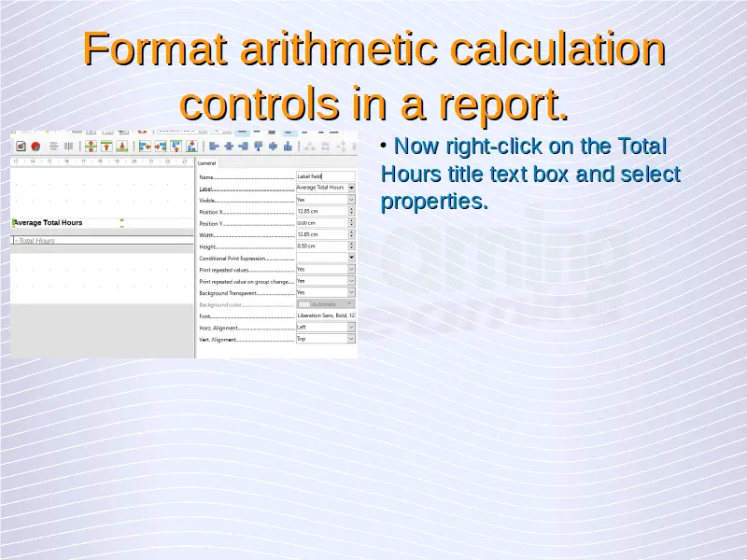Click the Position Y spinner arrows
Screen dimensions: 747x560
pos(352,222)
